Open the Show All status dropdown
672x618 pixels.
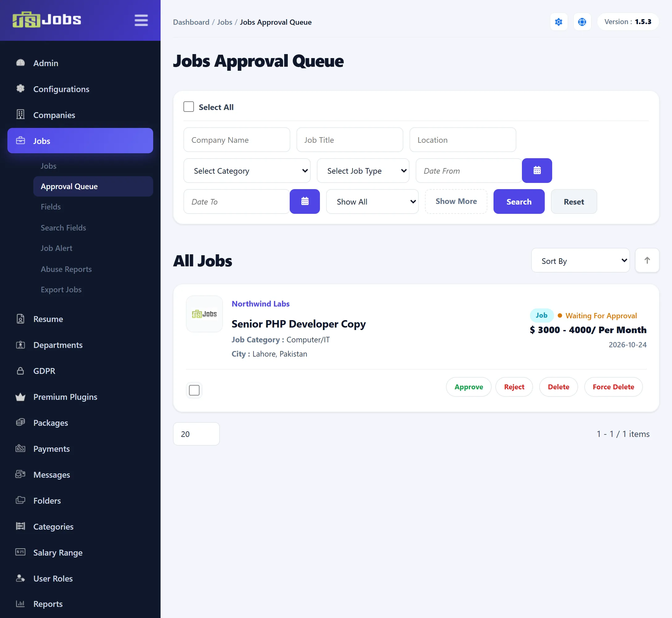point(372,201)
